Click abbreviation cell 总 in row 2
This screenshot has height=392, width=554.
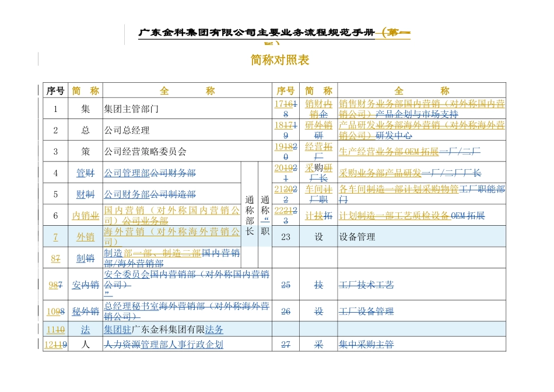86,130
